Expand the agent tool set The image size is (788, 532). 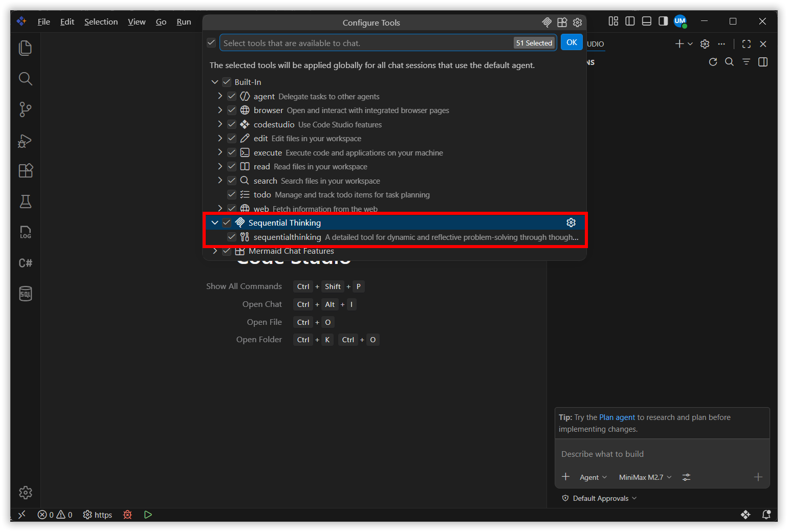pyautogui.click(x=220, y=96)
